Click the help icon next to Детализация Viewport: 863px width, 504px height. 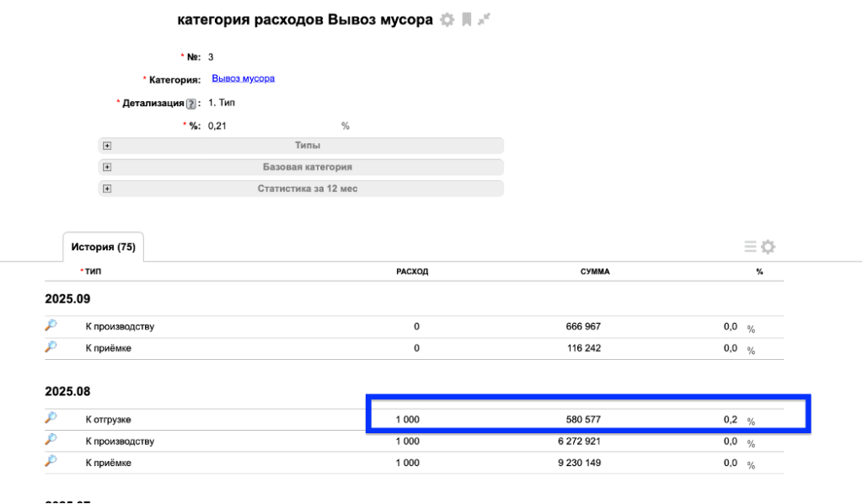pyautogui.click(x=191, y=104)
